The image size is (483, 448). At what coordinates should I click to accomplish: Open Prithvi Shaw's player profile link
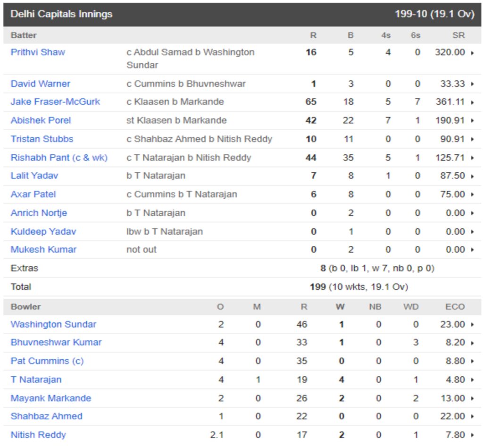(x=38, y=52)
